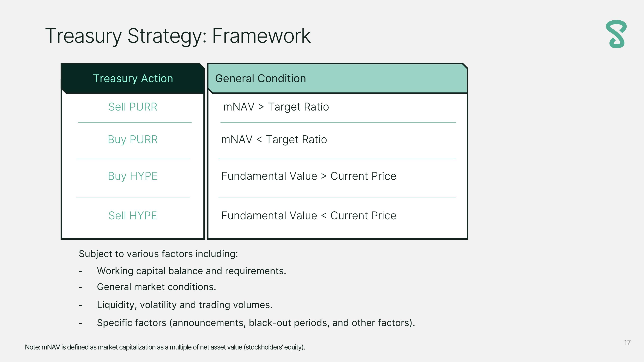Click Fundamental Value > Current Price text
This screenshot has height=362, width=644.
click(308, 176)
